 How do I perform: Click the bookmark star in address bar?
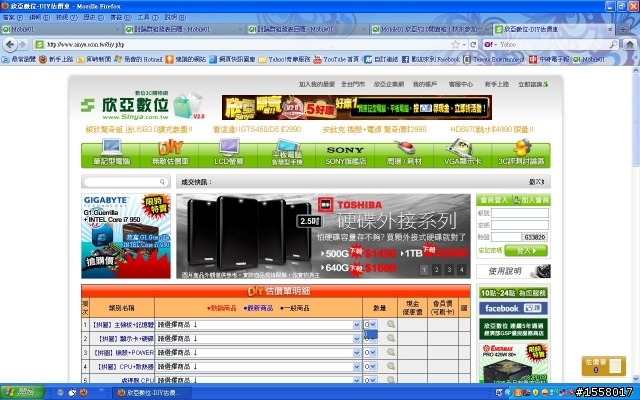[455, 44]
